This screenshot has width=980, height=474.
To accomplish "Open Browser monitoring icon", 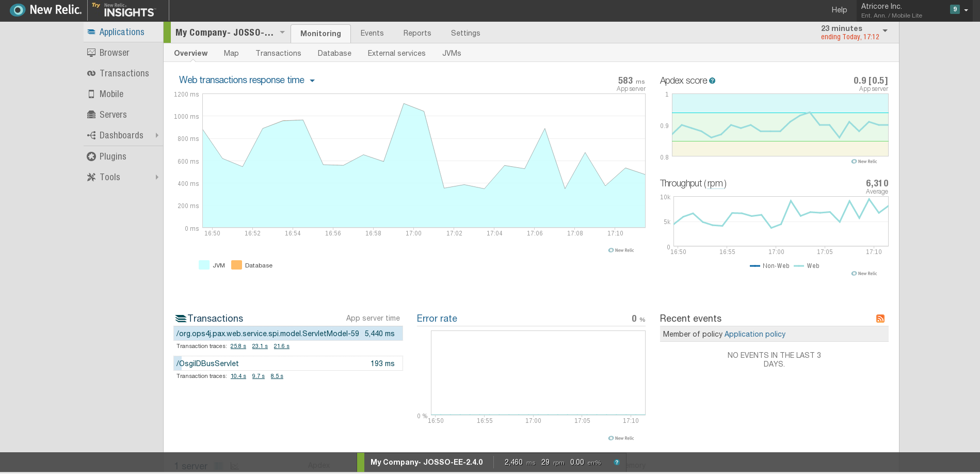I will coord(91,53).
